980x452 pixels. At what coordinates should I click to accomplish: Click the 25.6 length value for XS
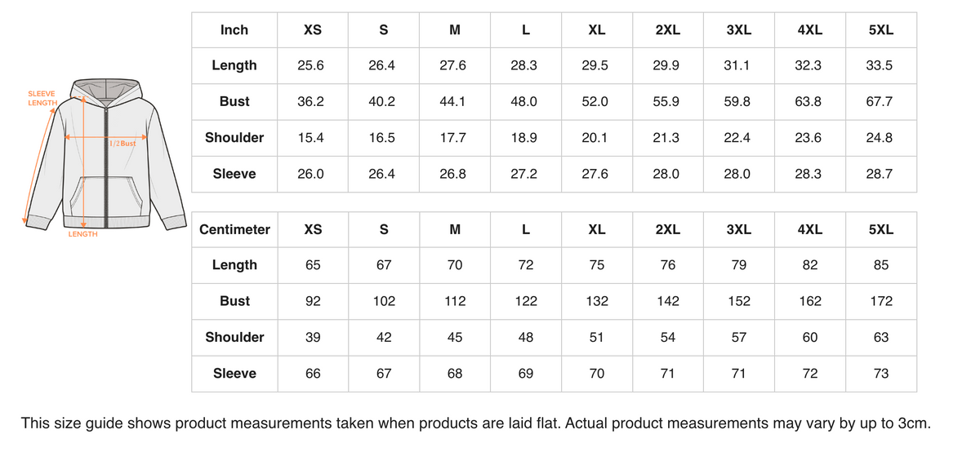pyautogui.click(x=310, y=65)
